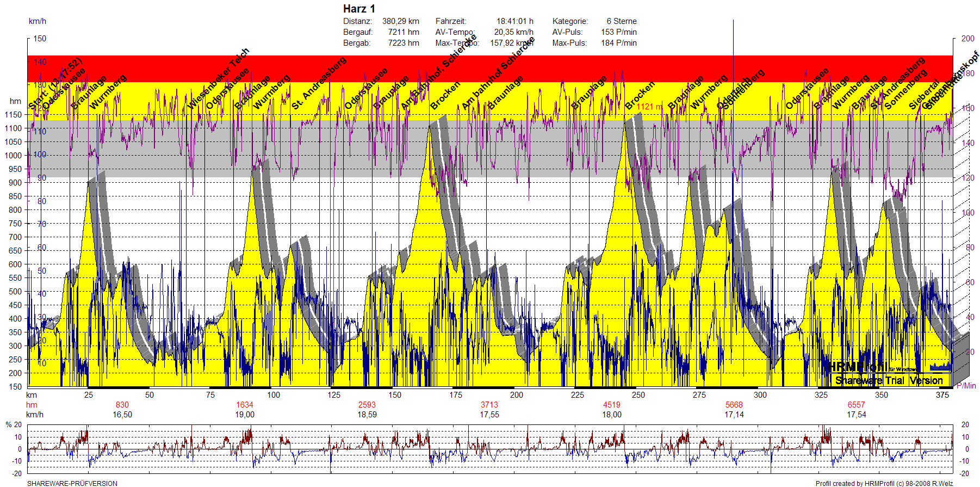The width and height of the screenshot is (980, 487).
Task: Select the Max-Puls 184 P/min value
Action: click(x=618, y=43)
